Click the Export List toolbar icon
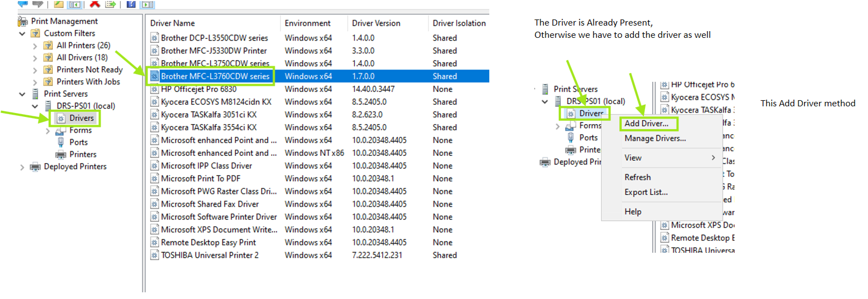This screenshot has width=868, height=299. pyautogui.click(x=111, y=4)
